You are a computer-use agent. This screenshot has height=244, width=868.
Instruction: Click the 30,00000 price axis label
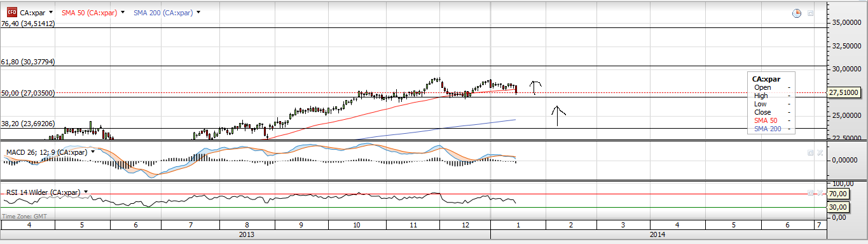[x=846, y=69]
